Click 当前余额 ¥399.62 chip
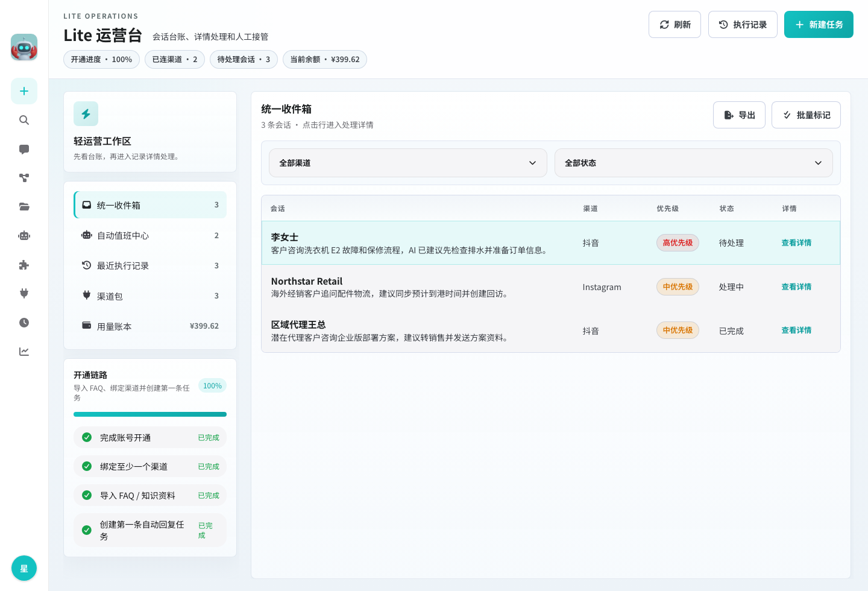This screenshot has height=591, width=868. (x=325, y=60)
